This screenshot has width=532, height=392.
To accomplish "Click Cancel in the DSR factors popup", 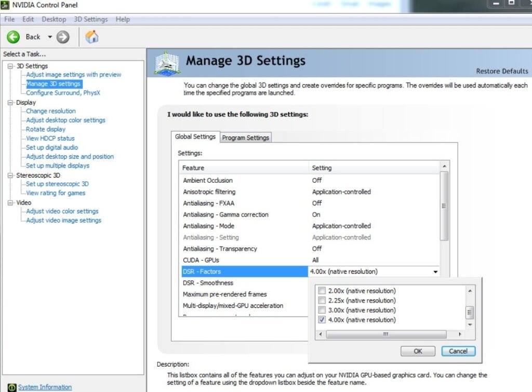I will 458,352.
